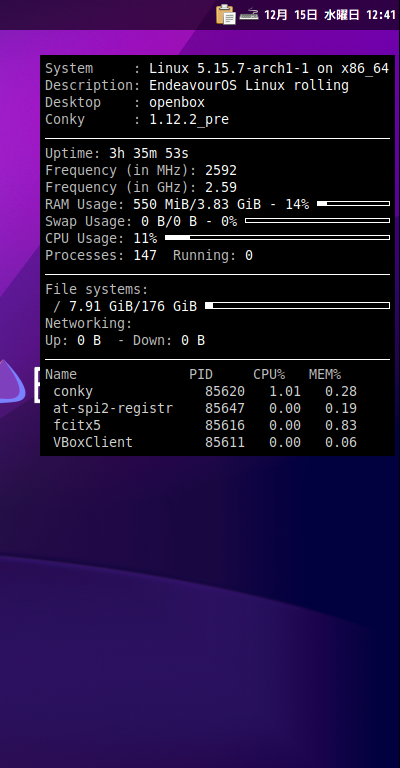Click the frequency value '2592' MHz
Screen dimensions: 400x768
coord(221,170)
